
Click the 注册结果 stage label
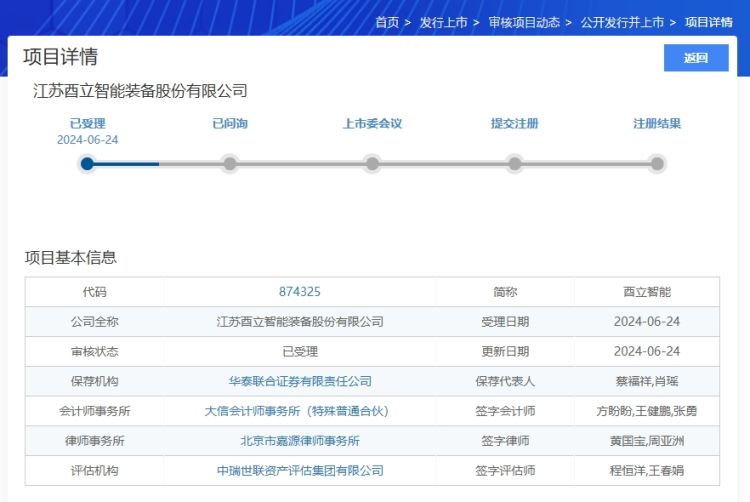coord(657,124)
